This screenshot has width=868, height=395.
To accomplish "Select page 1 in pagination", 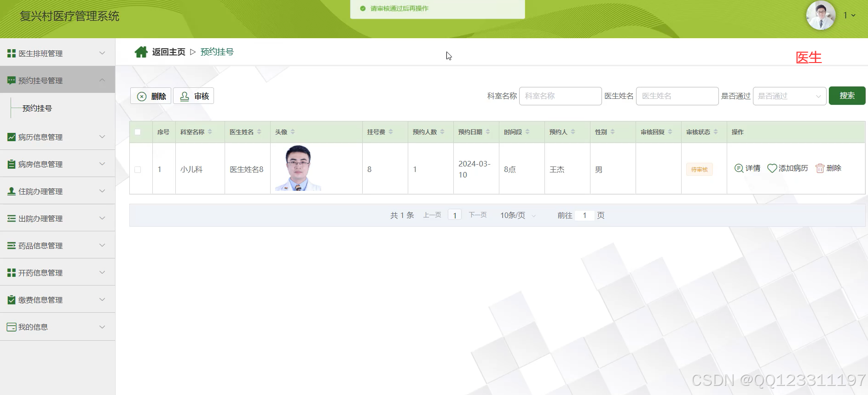I will tap(455, 215).
